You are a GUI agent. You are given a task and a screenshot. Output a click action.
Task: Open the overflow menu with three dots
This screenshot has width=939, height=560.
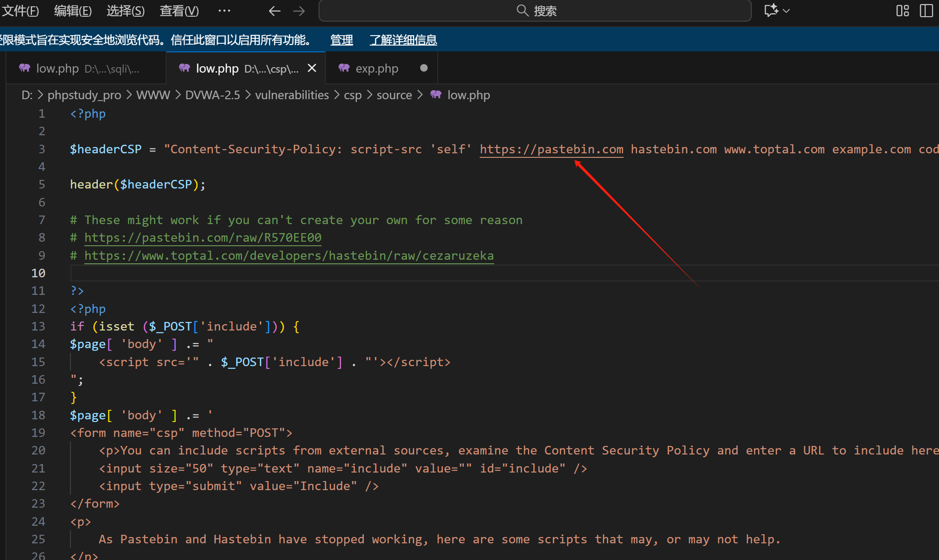coord(224,11)
